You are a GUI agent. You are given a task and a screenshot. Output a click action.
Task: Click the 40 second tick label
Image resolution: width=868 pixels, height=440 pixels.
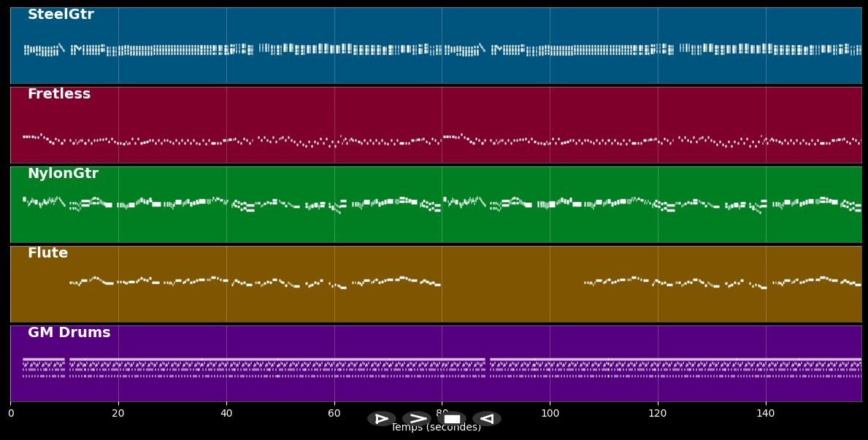point(226,414)
